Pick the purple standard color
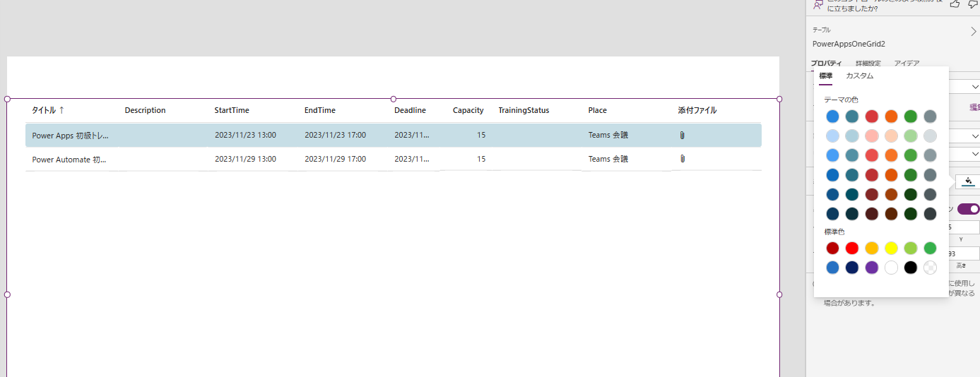The width and height of the screenshot is (980, 377). [872, 268]
